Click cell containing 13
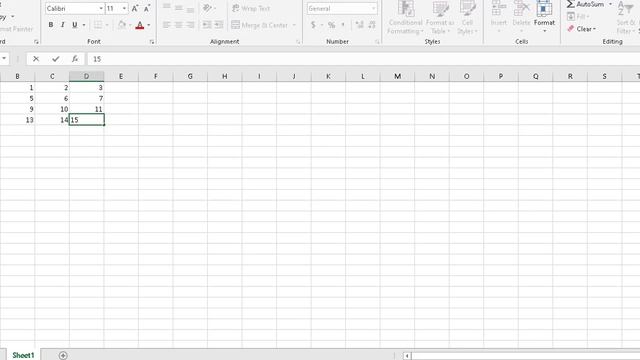This screenshot has height=360, width=640. 17,120
